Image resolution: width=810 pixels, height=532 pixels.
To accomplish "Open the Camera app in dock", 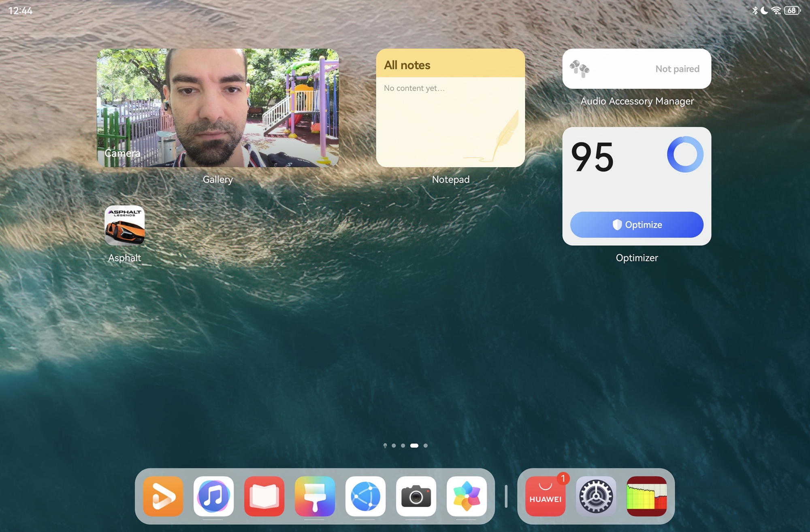I will coord(416,496).
